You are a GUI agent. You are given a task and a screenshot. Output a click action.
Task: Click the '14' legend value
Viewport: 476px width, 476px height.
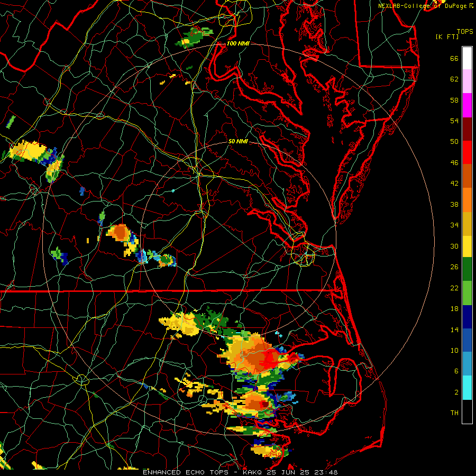coord(454,329)
